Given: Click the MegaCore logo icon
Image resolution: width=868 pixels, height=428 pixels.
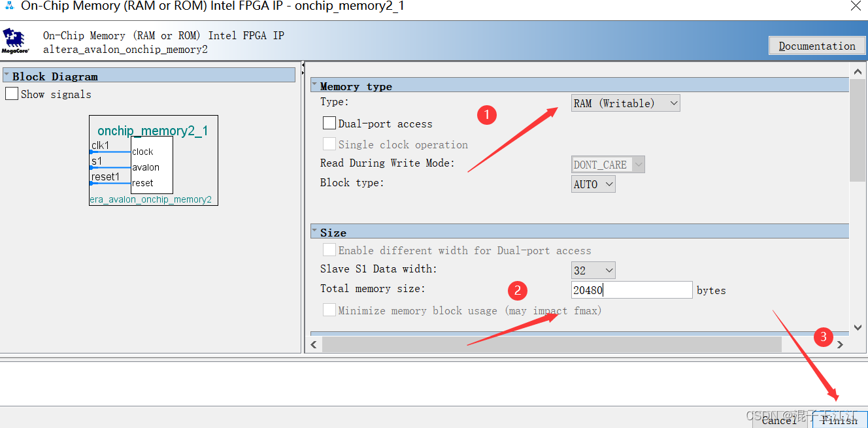Looking at the screenshot, I should (15, 41).
